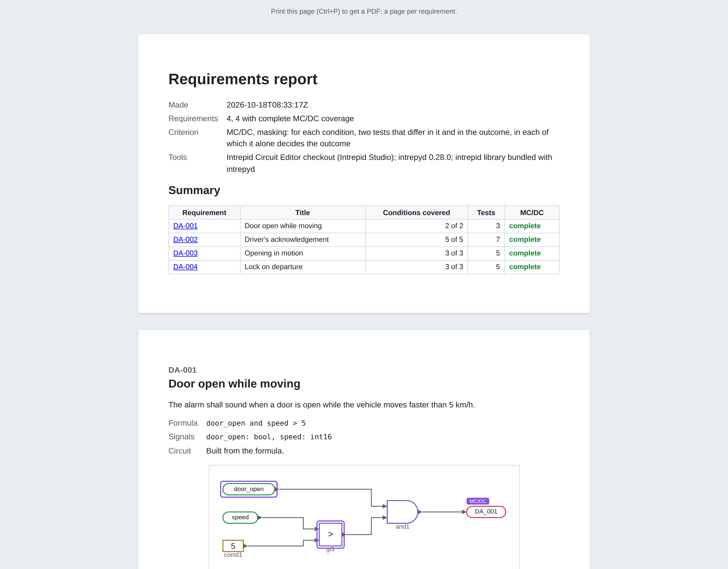
Task: Follow the DA-003 link in summary
Action: [x=185, y=253]
